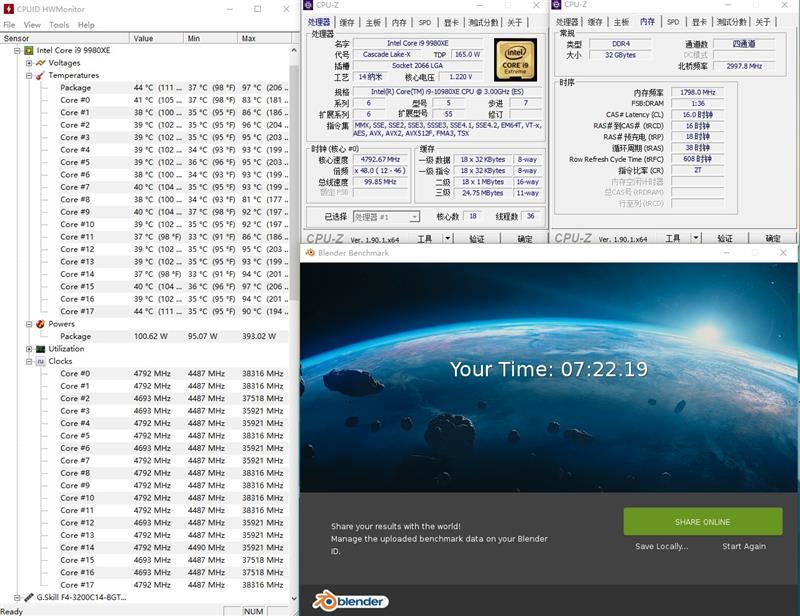Click the 32 GBytes memory size value
The width and height of the screenshot is (800, 616).
(620, 55)
